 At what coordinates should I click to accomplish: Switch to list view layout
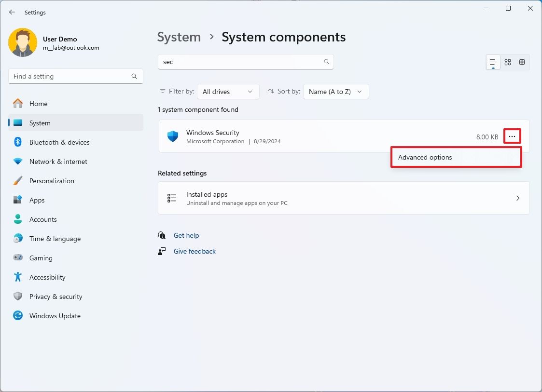(x=493, y=62)
